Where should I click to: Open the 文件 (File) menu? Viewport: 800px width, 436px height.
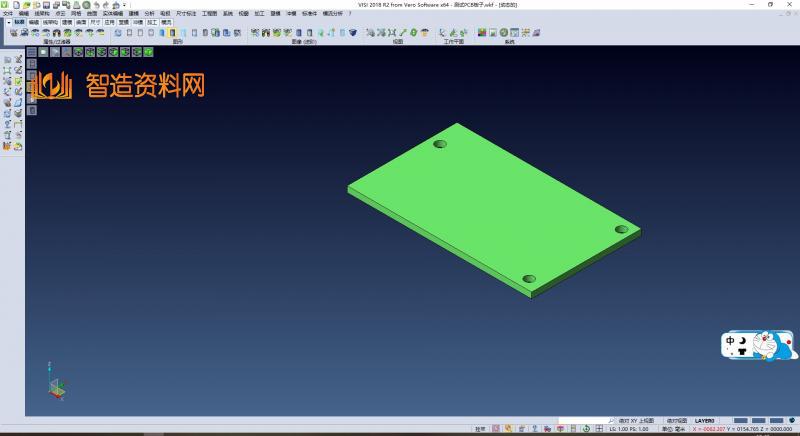point(8,13)
